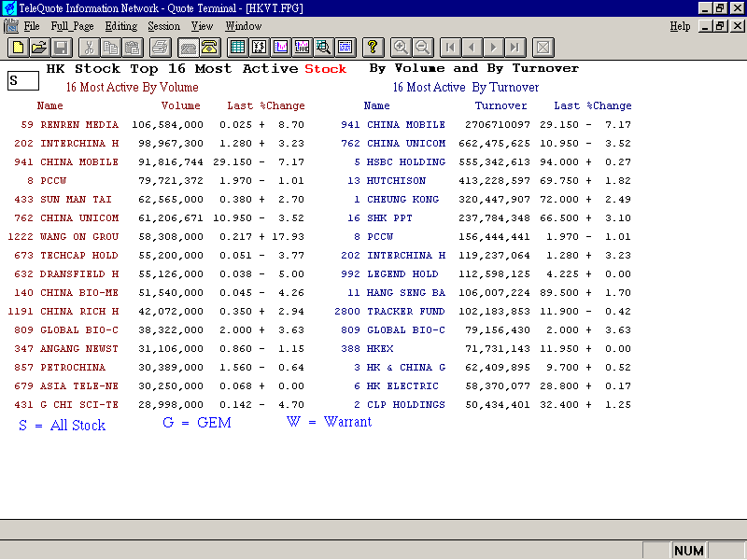Open the View menu
Screen dimensions: 747x560
coord(202,26)
